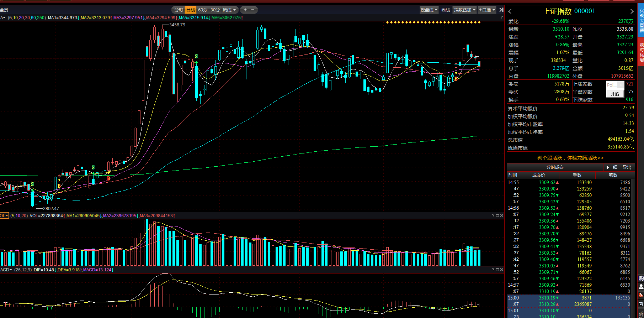Switch to 分时 intraday chart view
This screenshot has width=644, height=318.
[x=179, y=10]
